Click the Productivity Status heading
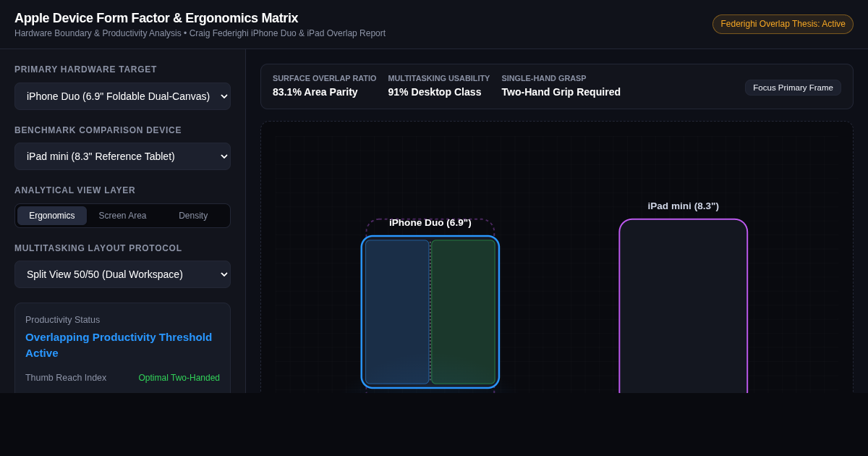This screenshot has width=868, height=456. (63, 320)
